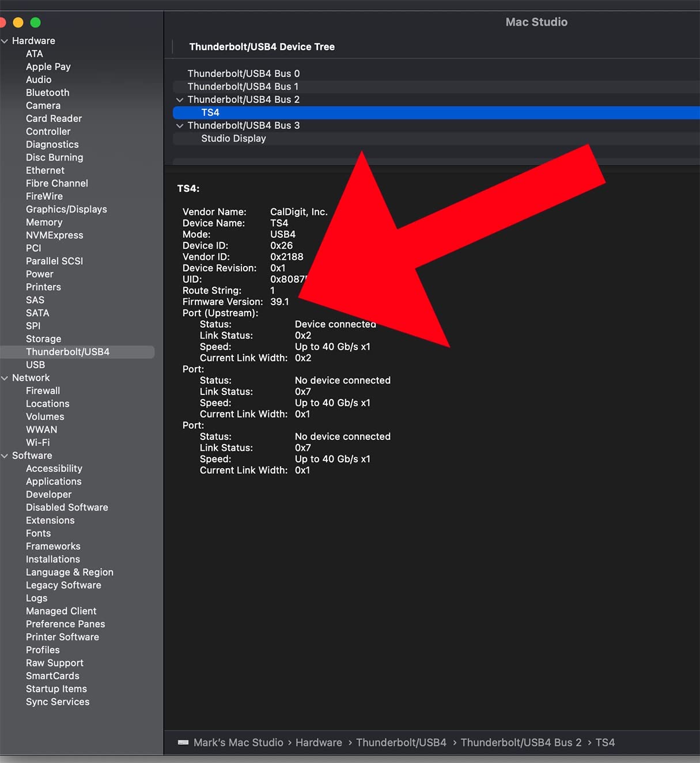
Task: Open Diagnostics in the sidebar
Action: [x=52, y=145]
